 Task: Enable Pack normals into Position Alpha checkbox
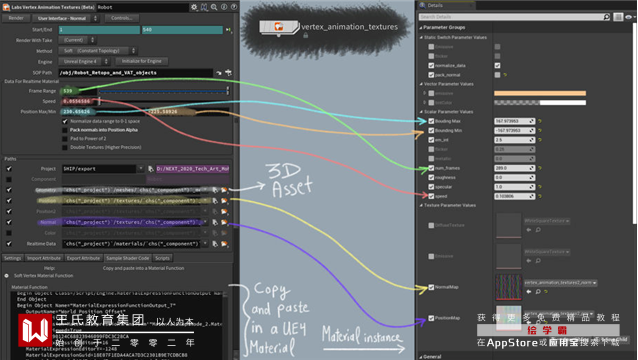65,130
